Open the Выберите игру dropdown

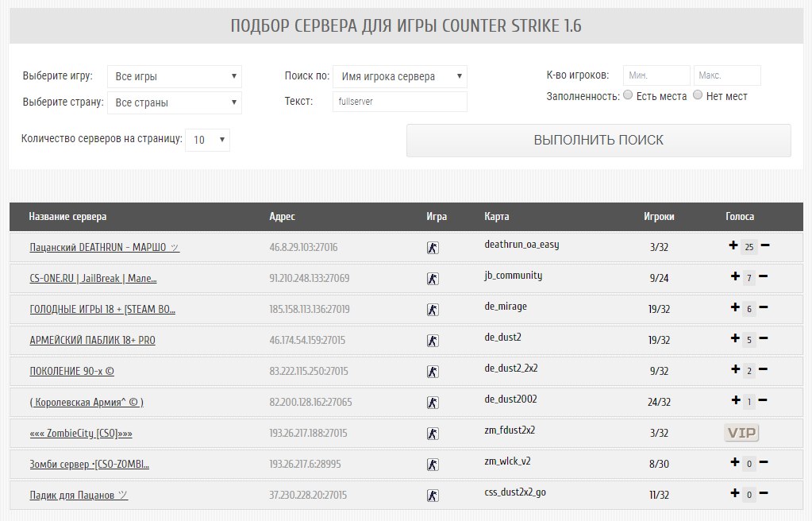(175, 76)
